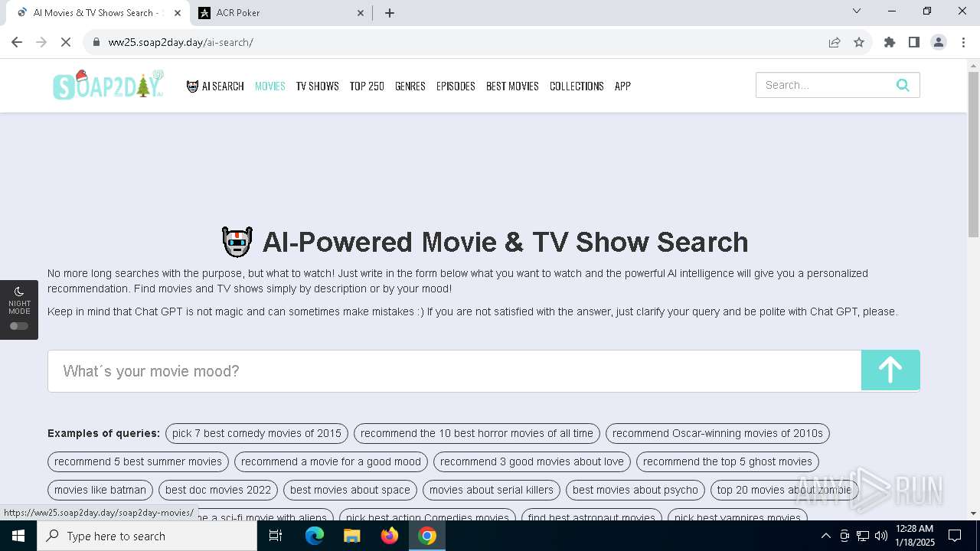Pick 'recommend 3 good movies about love'
The image size is (980, 551).
point(532,461)
